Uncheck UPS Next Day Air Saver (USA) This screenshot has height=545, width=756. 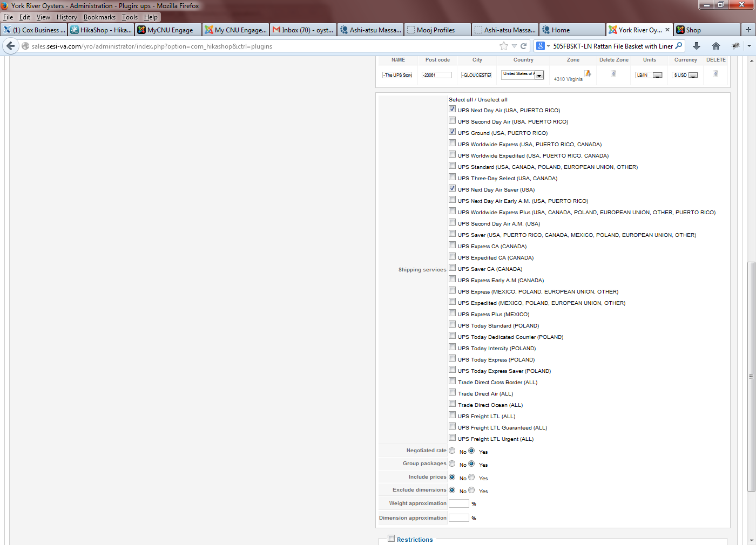click(x=452, y=188)
